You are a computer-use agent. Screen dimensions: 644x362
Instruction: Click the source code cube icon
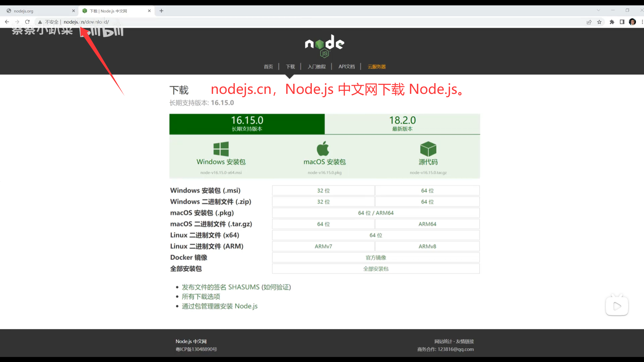coord(428,149)
